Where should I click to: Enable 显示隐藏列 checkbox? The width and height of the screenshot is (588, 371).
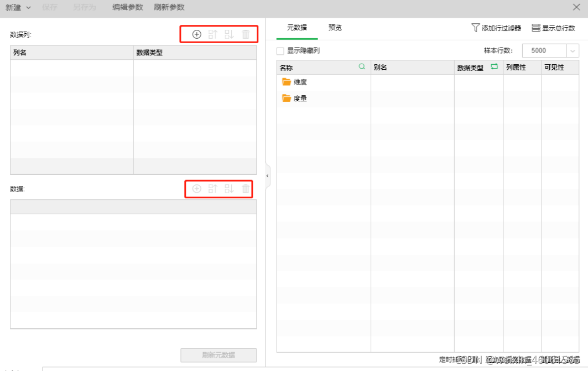pos(280,51)
